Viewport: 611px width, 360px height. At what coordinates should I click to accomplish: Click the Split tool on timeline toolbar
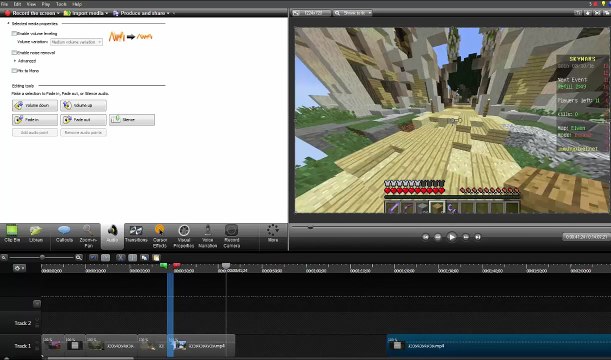coord(132,258)
